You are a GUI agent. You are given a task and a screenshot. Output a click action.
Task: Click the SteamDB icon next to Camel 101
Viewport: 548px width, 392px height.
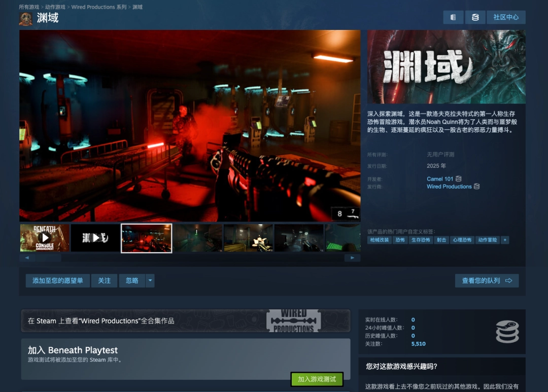459,179
